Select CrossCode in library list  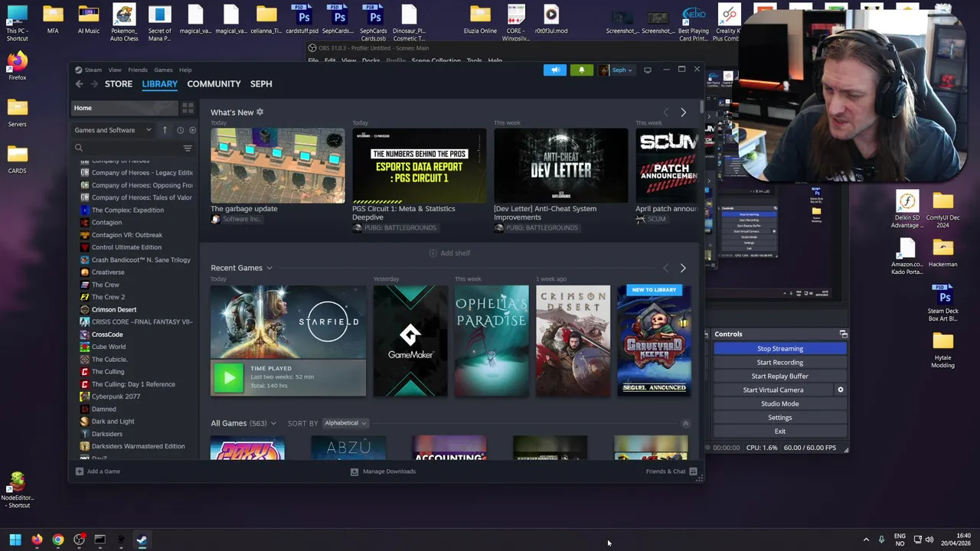pos(107,334)
